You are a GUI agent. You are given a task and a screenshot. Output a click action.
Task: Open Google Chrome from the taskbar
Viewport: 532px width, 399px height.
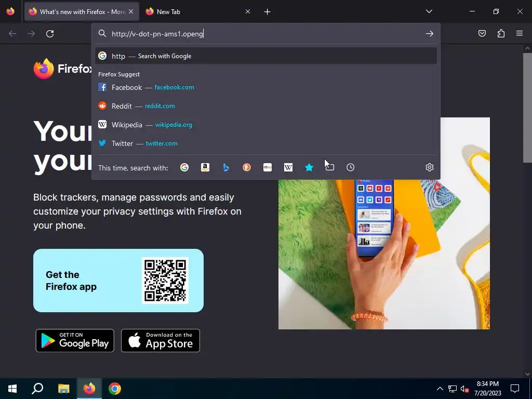pyautogui.click(x=115, y=389)
